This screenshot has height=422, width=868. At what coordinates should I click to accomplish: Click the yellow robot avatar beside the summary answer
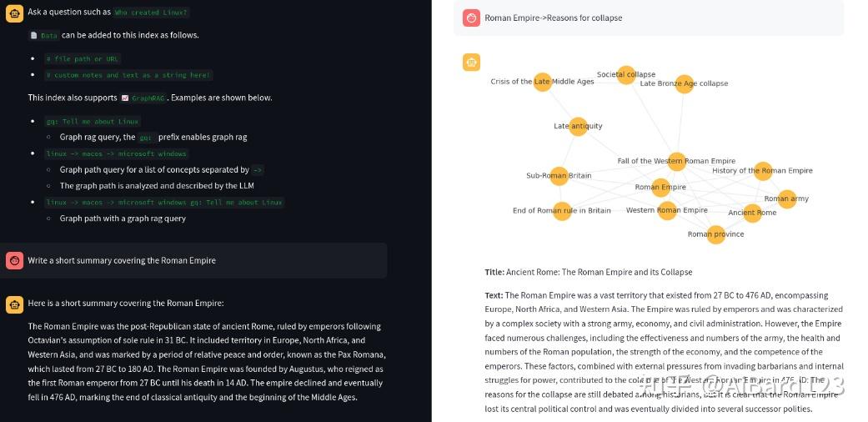14,304
